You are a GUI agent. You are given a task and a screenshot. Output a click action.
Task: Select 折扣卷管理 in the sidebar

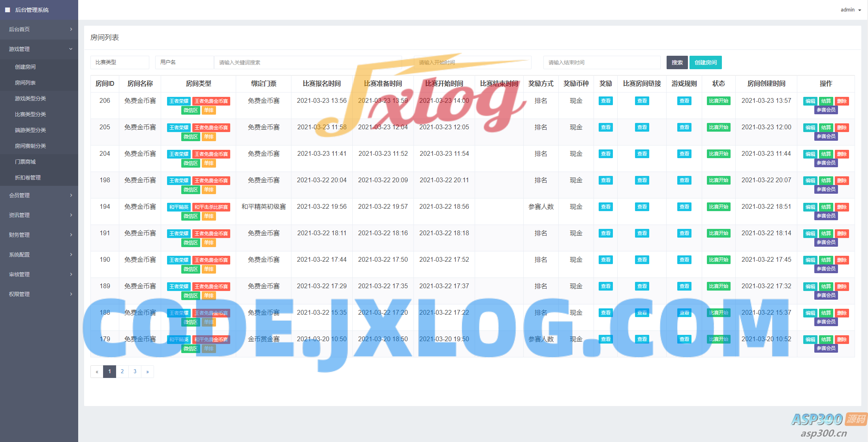(28, 178)
